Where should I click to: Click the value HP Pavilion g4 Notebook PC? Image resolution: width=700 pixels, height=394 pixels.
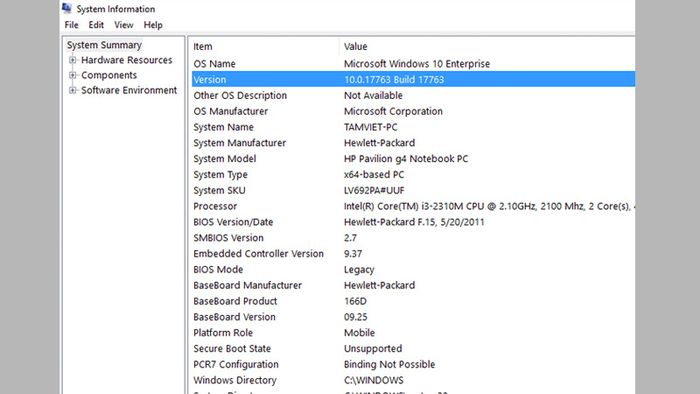pos(406,159)
